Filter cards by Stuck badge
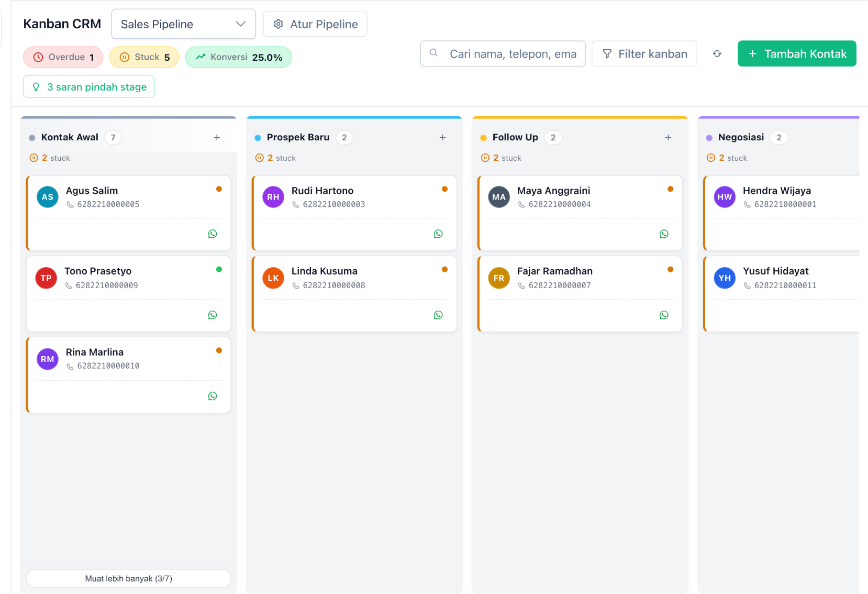The image size is (868, 594). pyautogui.click(x=144, y=57)
